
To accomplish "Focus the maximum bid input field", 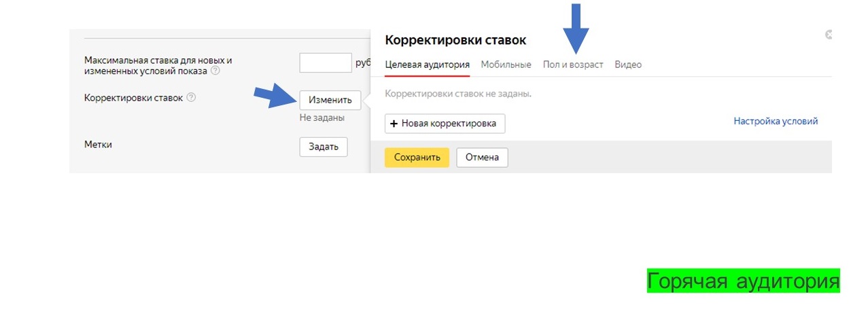I will coord(325,63).
